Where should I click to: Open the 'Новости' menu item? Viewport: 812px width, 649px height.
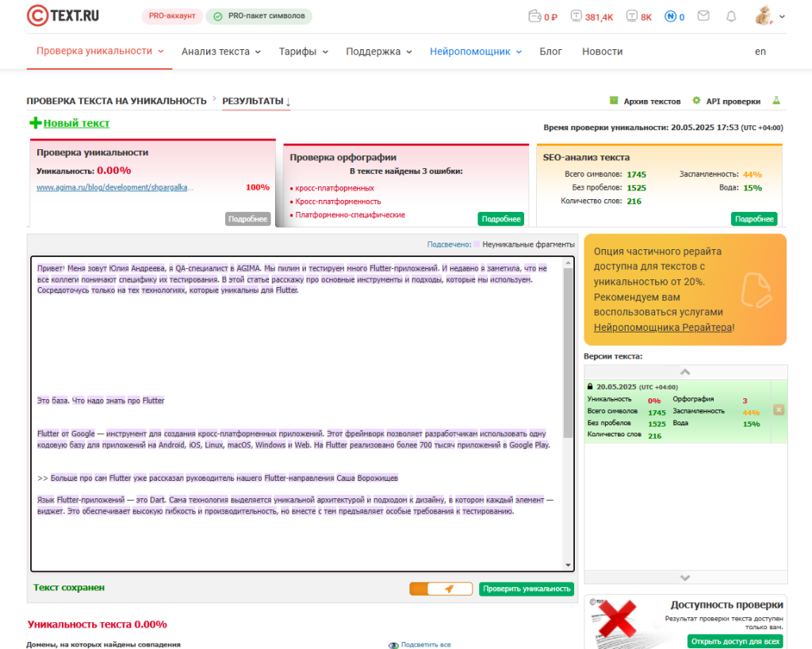point(602,52)
